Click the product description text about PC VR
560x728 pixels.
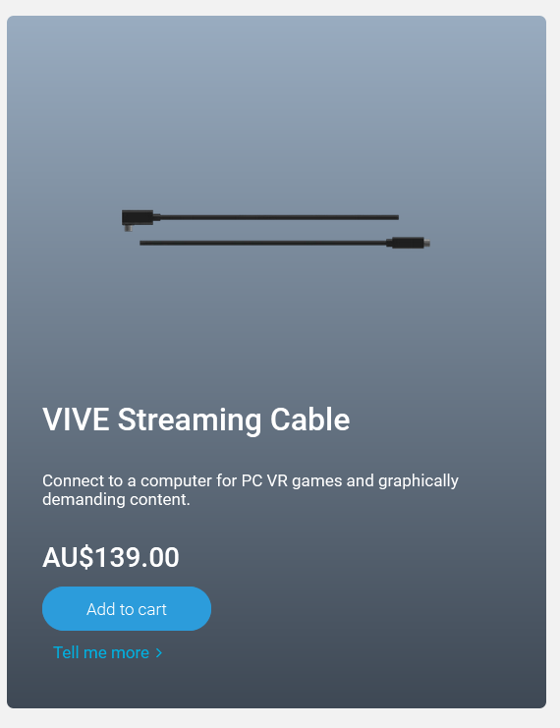click(x=251, y=490)
